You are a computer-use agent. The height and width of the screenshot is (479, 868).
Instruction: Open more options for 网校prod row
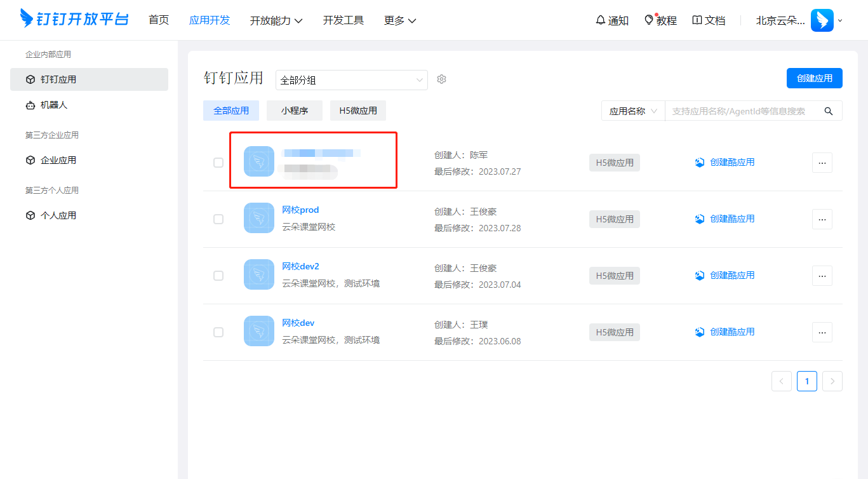click(822, 219)
